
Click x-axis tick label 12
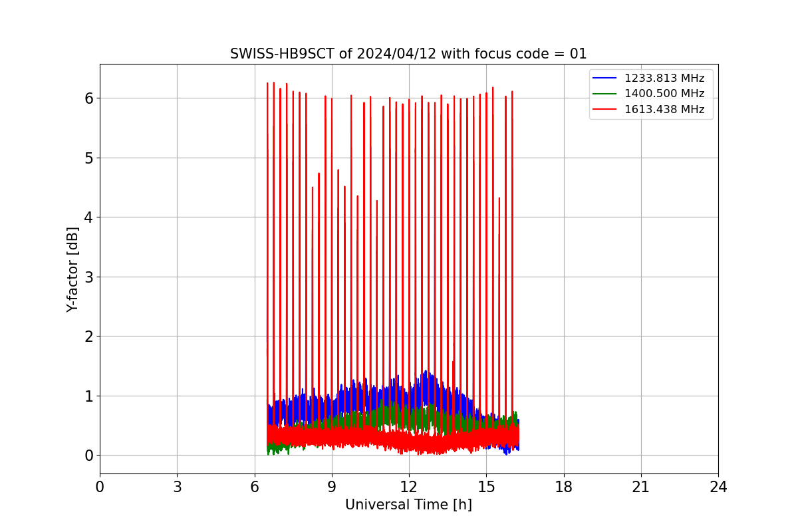click(409, 487)
